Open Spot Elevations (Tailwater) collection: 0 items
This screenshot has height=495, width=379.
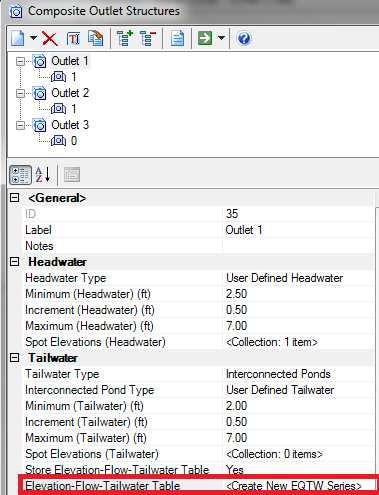298,454
